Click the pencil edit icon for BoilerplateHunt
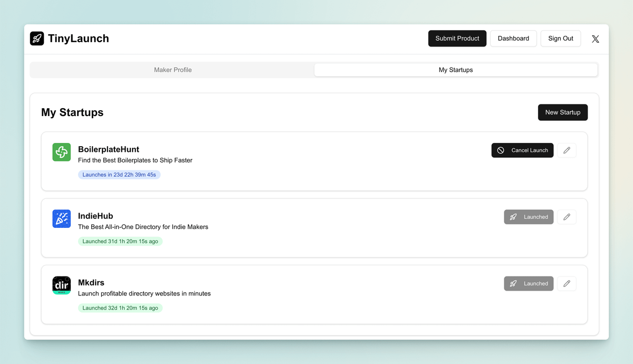The image size is (633, 364). pyautogui.click(x=567, y=150)
